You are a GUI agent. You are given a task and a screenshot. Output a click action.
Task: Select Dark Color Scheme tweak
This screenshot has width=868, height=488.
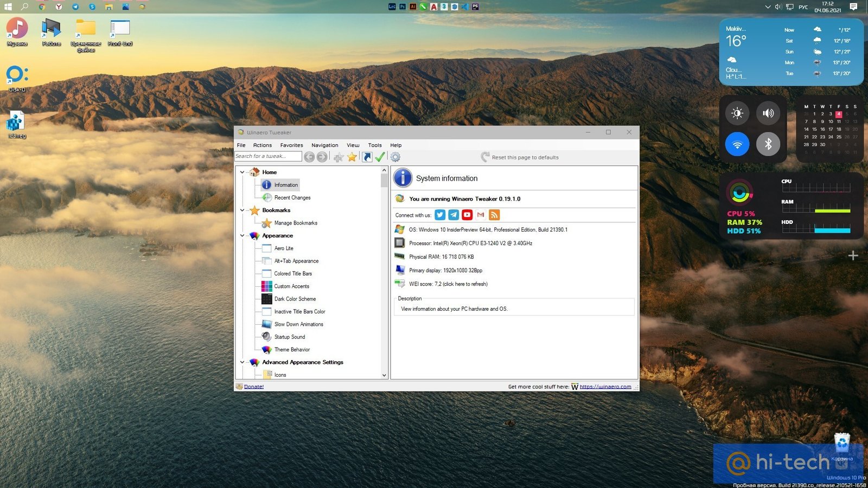tap(295, 299)
